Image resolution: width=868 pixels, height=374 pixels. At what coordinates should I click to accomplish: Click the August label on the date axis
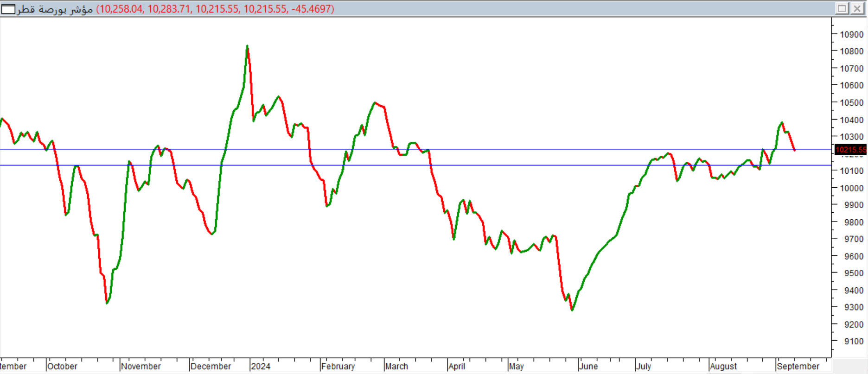click(723, 366)
